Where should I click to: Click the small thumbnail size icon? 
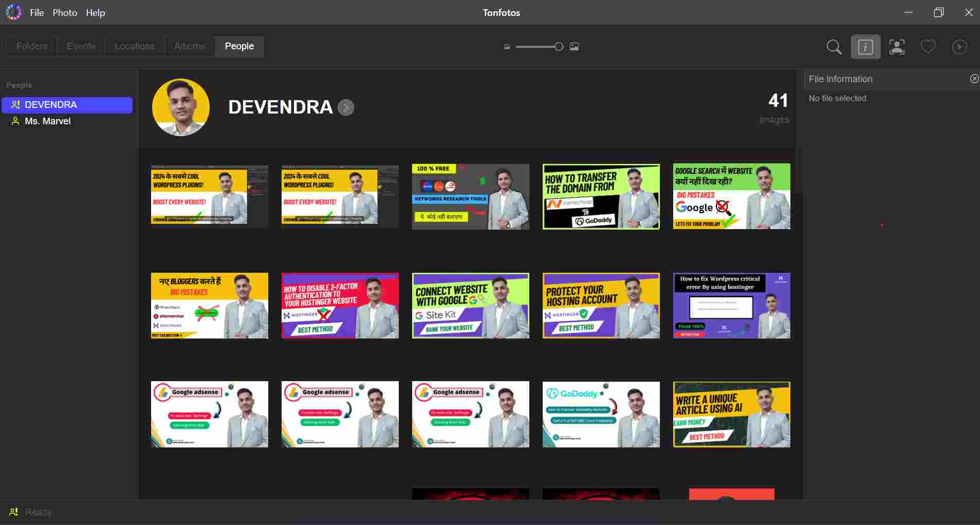tap(507, 47)
